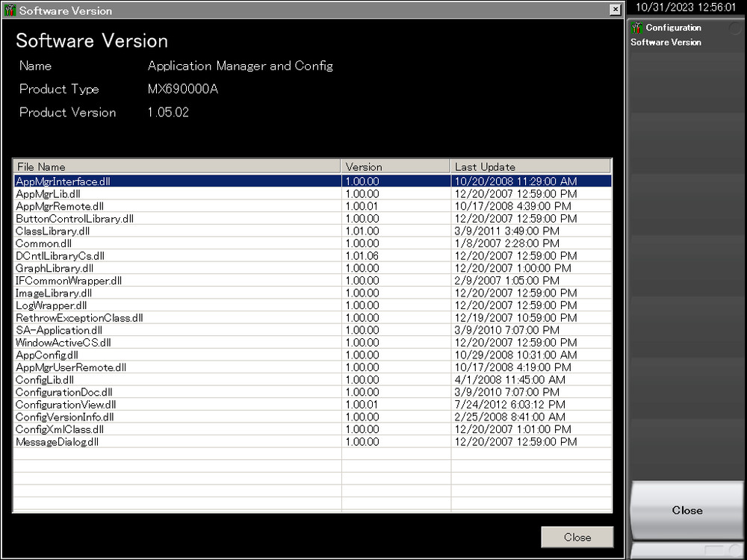Select the ClassLibrary.dll row
Screen dimensions: 747x560
click(x=312, y=231)
